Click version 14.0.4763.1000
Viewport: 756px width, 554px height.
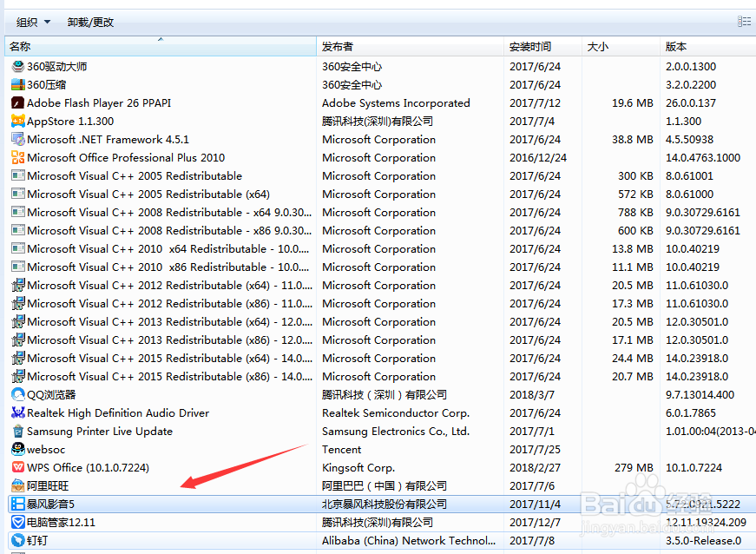click(x=703, y=158)
